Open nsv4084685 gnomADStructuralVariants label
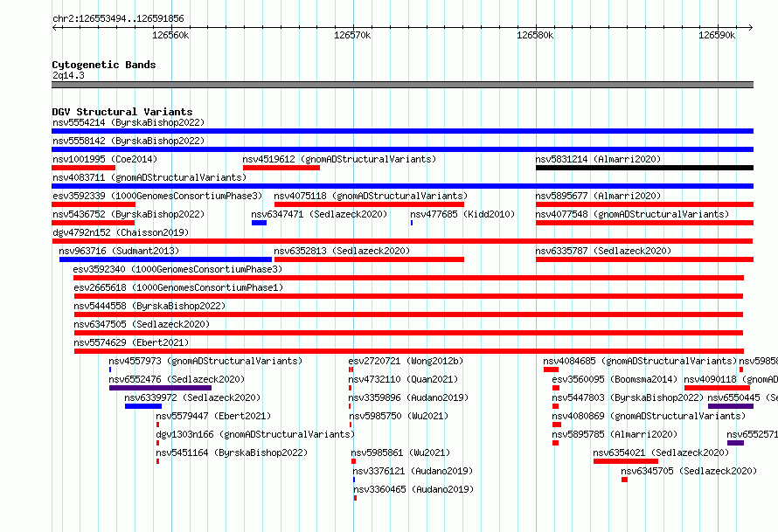Image resolution: width=778 pixels, height=532 pixels. 640,361
